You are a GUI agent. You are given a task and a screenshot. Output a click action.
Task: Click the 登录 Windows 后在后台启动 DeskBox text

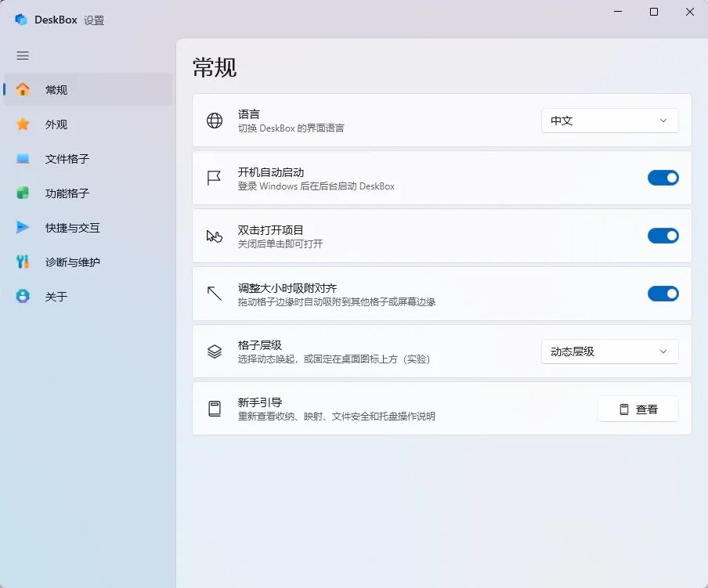pyautogui.click(x=316, y=186)
